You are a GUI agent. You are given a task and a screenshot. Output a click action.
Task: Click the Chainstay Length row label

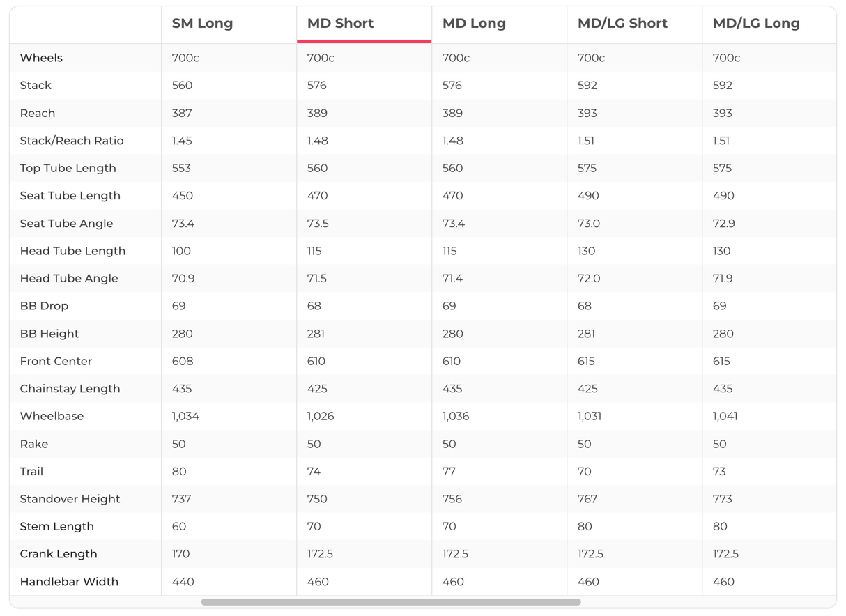pyautogui.click(x=70, y=389)
